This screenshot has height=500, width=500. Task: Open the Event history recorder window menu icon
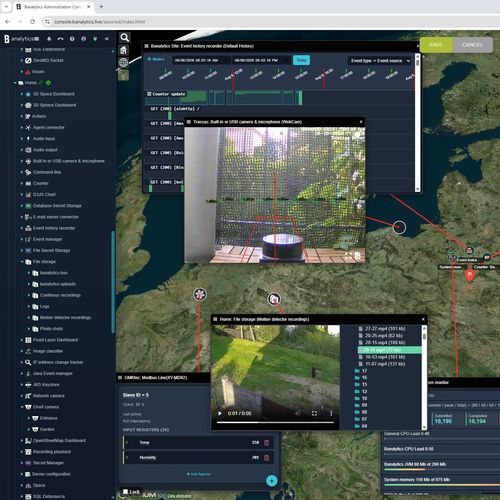[x=146, y=46]
